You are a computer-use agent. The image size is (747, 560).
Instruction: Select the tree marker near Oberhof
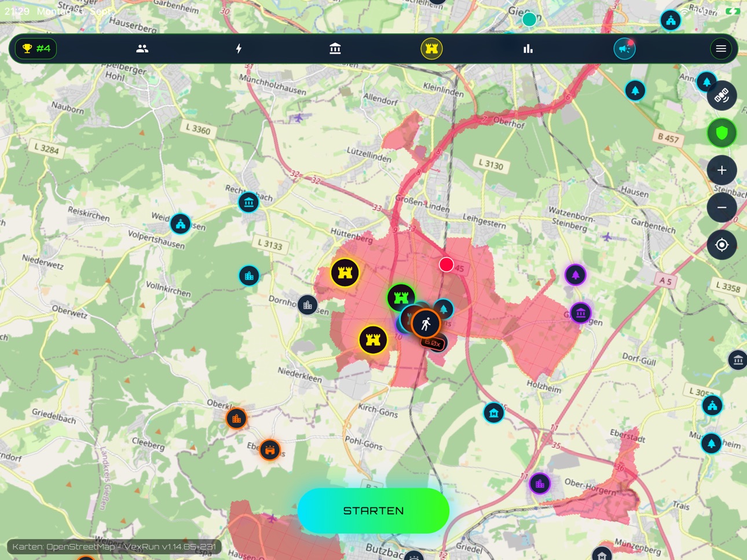[635, 90]
